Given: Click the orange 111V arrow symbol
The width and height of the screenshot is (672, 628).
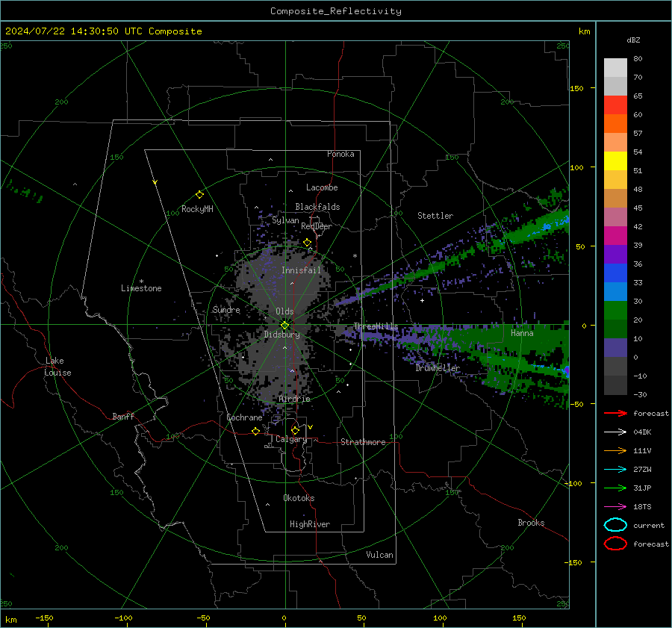Looking at the screenshot, I should 615,450.
